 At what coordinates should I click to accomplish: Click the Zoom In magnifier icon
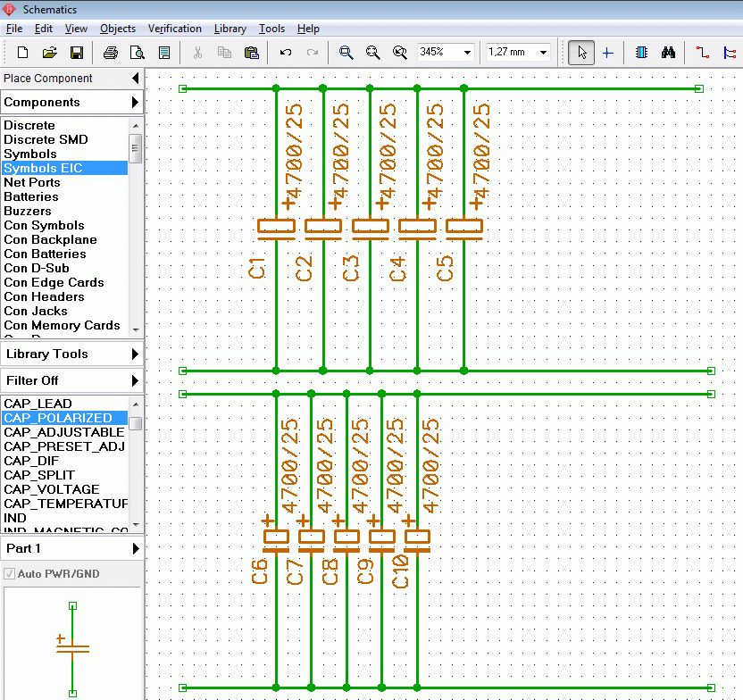(x=346, y=53)
